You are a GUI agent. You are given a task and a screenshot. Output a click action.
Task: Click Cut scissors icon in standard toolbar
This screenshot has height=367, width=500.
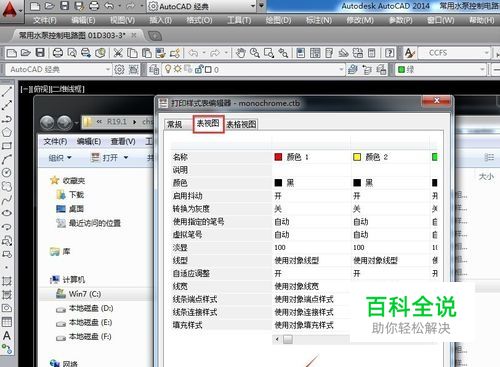(x=118, y=53)
